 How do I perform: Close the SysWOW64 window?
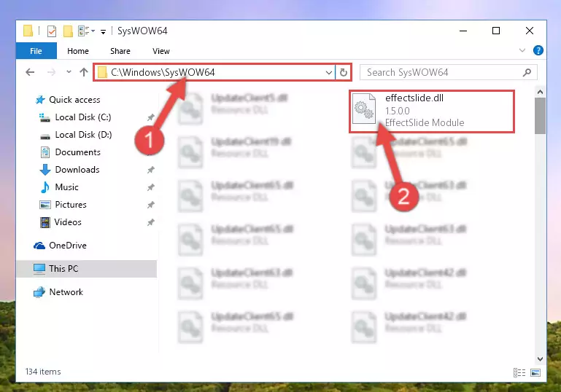(530, 31)
